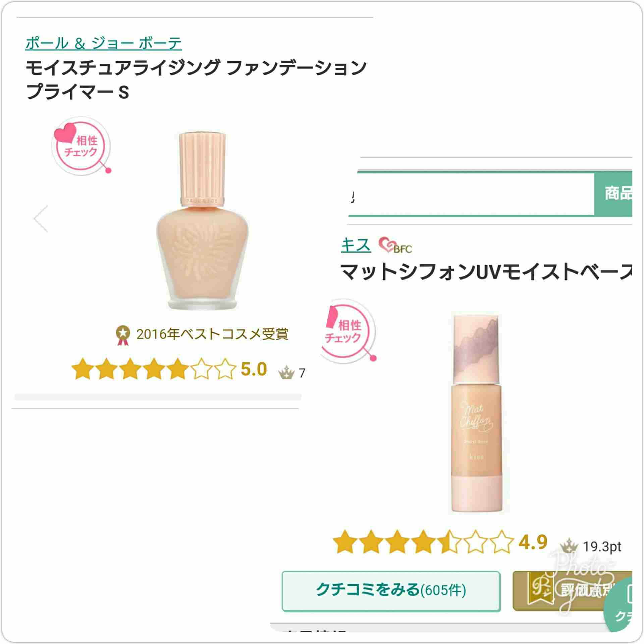The width and height of the screenshot is (644, 644).
Task: Go to previous product image with left chevron
Action: (41, 219)
